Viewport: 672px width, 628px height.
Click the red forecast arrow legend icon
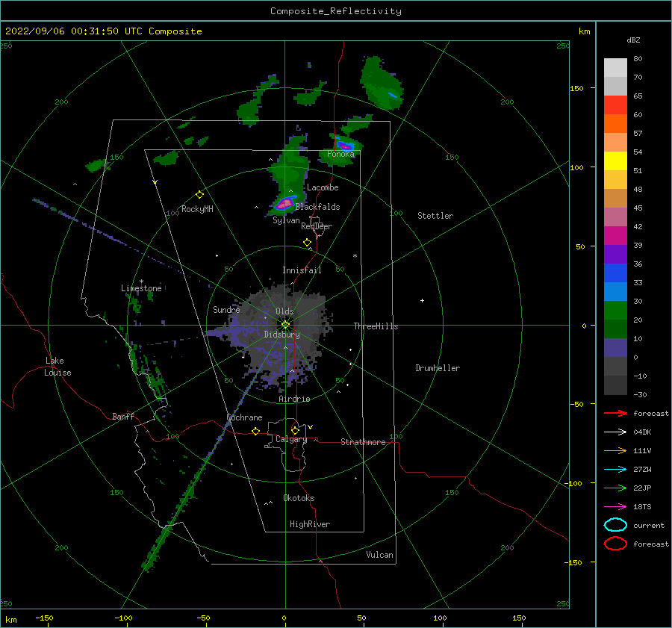[x=615, y=413]
